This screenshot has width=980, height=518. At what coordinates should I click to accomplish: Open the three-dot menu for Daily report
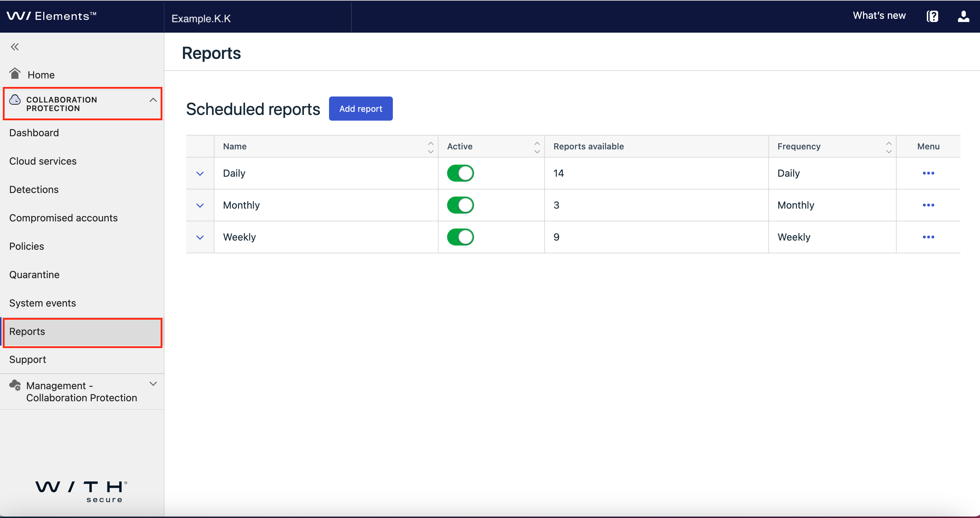point(928,173)
